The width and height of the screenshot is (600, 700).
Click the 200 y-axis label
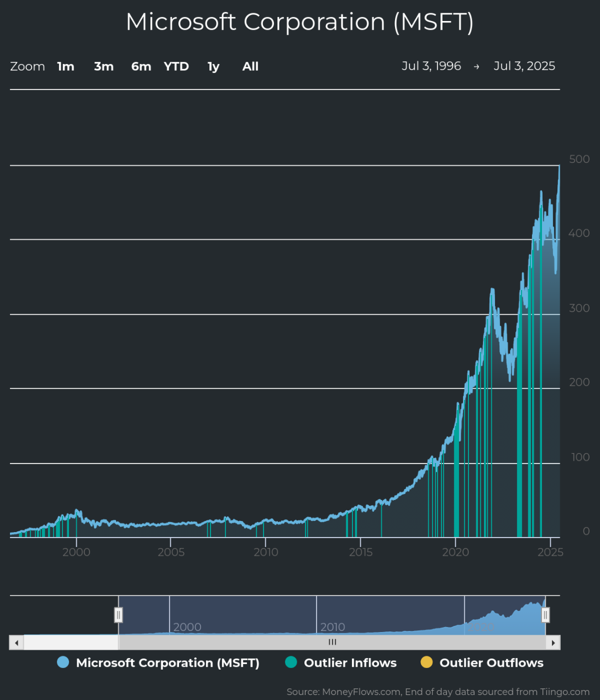pyautogui.click(x=580, y=382)
